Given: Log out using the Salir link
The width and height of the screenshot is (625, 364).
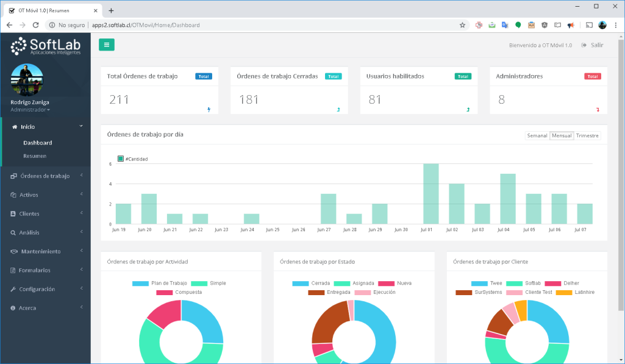Looking at the screenshot, I should point(597,45).
